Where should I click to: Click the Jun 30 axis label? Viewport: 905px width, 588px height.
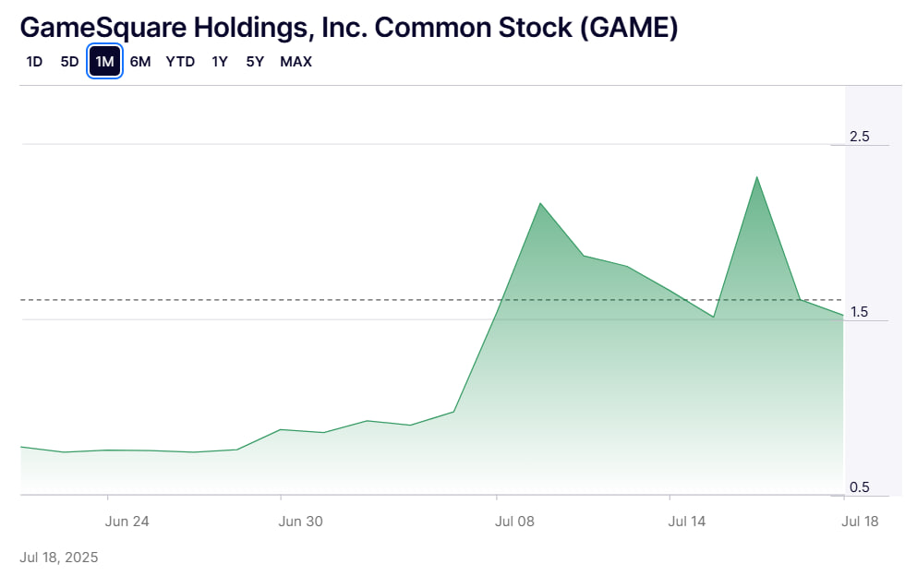(x=300, y=521)
